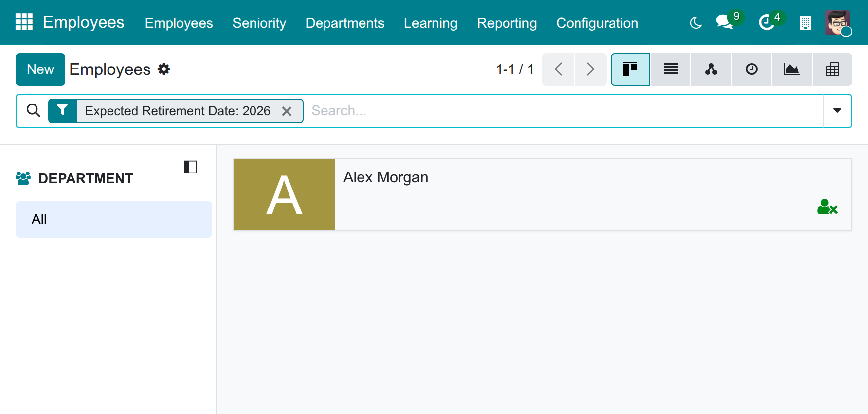The width and height of the screenshot is (868, 414).
Task: Open the user avatar menu
Action: 837,23
